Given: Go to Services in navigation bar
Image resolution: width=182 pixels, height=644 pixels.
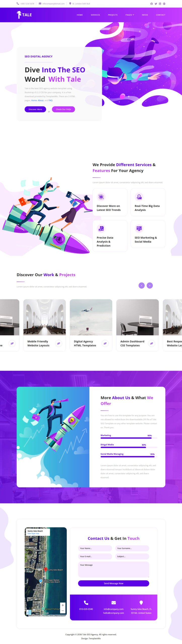Looking at the screenshot, I should pyautogui.click(x=95, y=15).
